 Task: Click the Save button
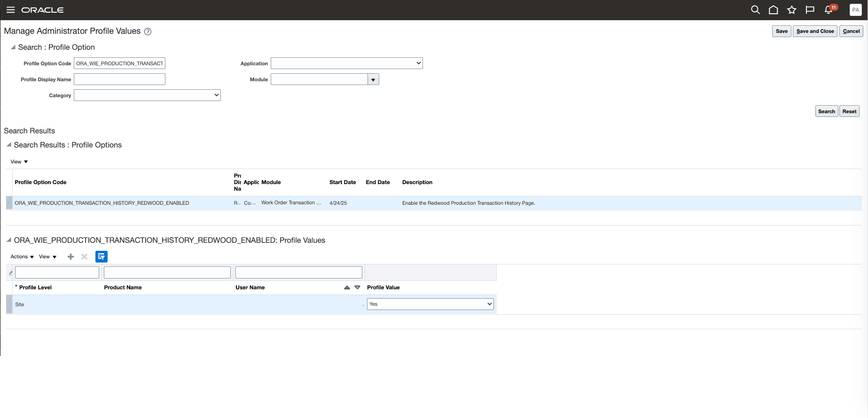pyautogui.click(x=782, y=31)
